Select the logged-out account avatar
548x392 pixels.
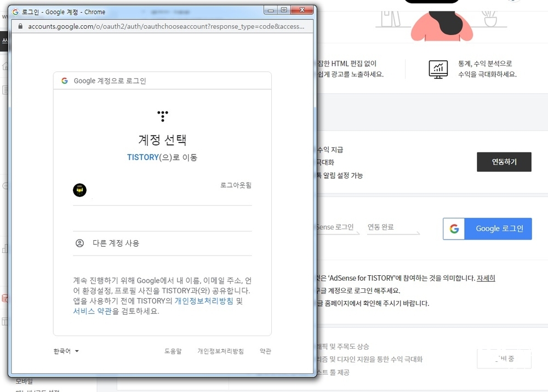79,190
